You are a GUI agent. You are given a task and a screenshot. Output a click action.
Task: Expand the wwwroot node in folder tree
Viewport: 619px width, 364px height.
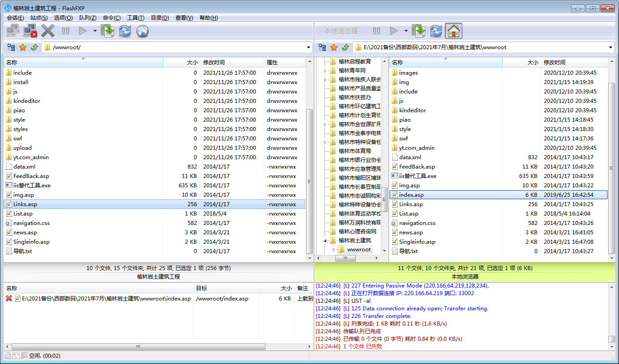click(x=333, y=250)
